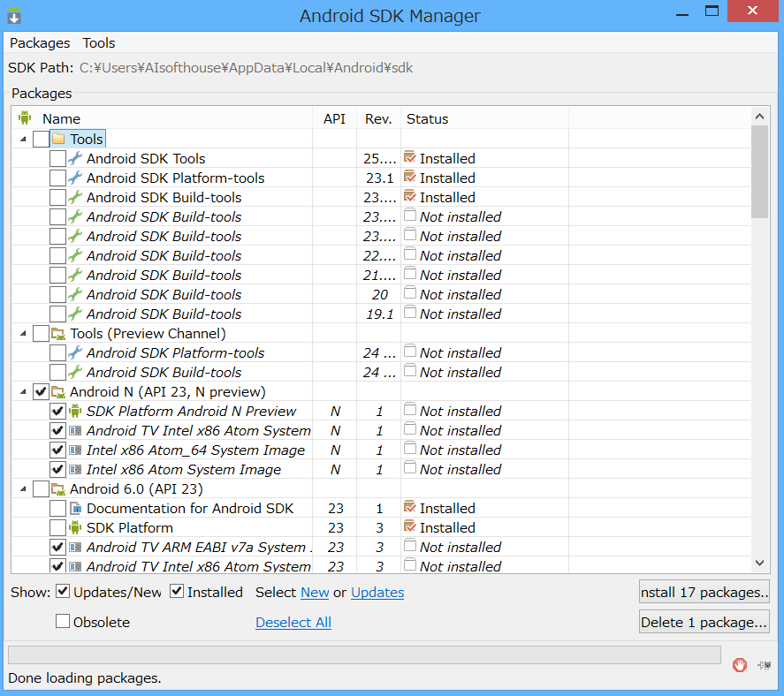Screen dimensions: 784x696
Task: Click the Tools (Preview Channel) folder icon
Action: coord(58,333)
